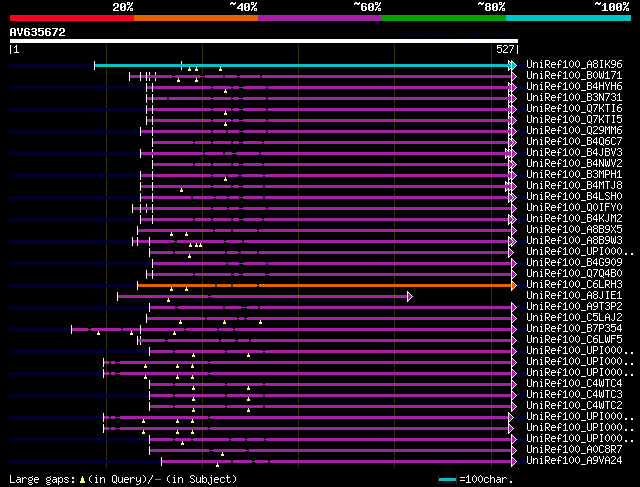Click the green ~80% legend segment
This screenshot has width=640, height=487.
[444, 18]
